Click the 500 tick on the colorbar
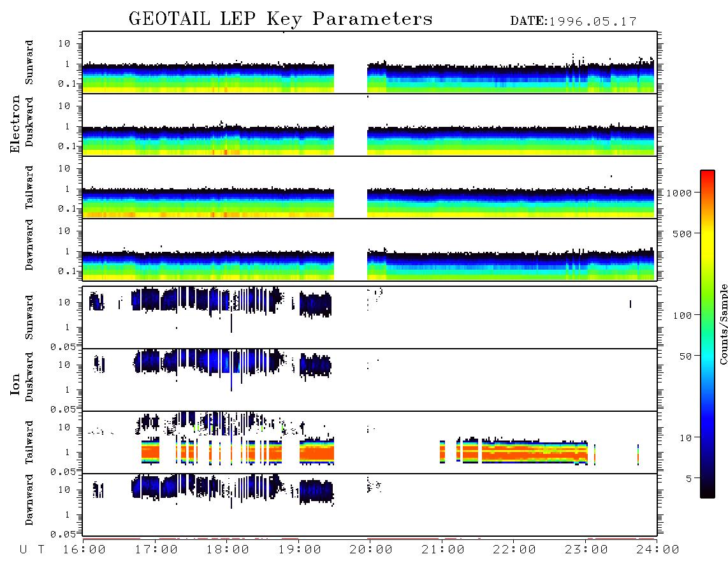 point(682,233)
